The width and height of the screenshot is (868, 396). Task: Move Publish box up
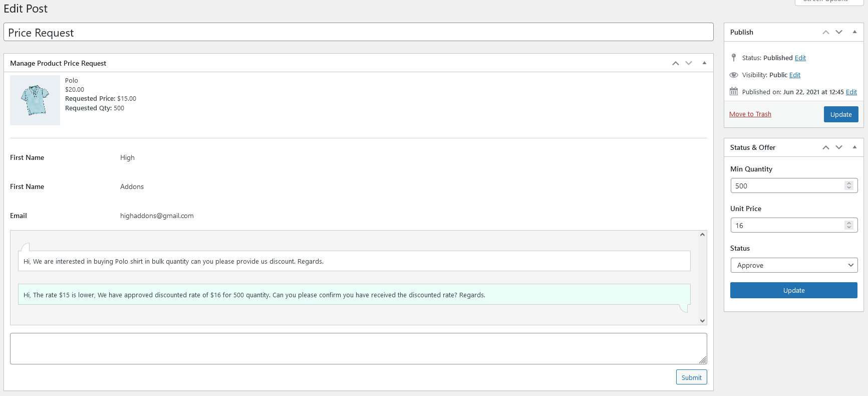tap(826, 32)
